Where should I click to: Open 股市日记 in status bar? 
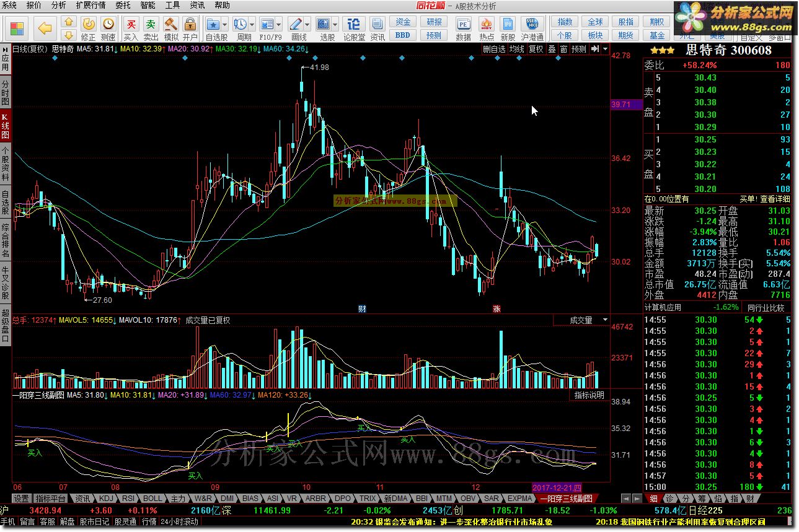pos(94,521)
